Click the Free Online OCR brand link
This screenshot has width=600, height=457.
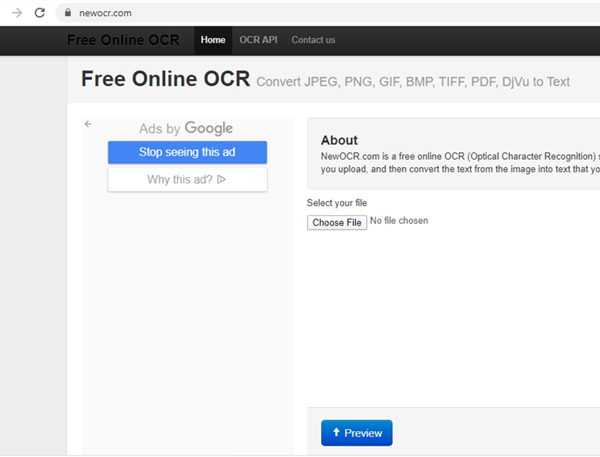(123, 40)
